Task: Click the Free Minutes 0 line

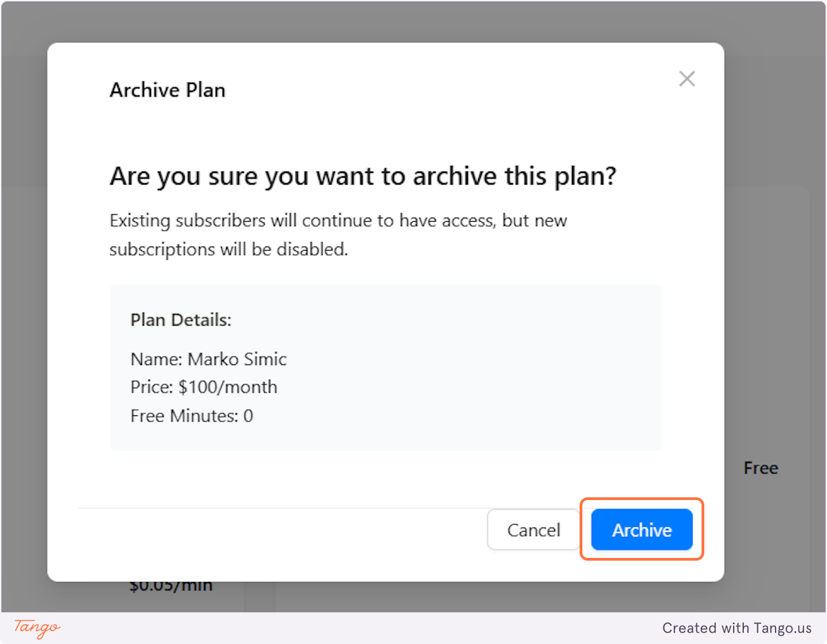Action: (192, 415)
